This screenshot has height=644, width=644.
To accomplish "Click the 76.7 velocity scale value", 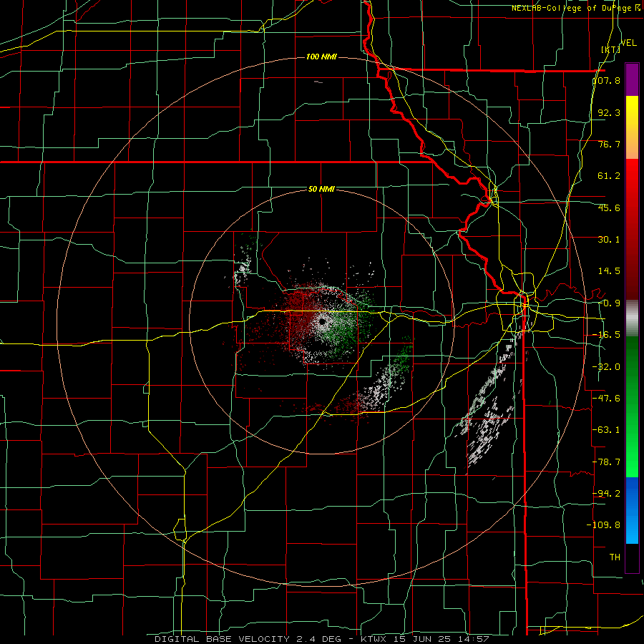I will 609,144.
